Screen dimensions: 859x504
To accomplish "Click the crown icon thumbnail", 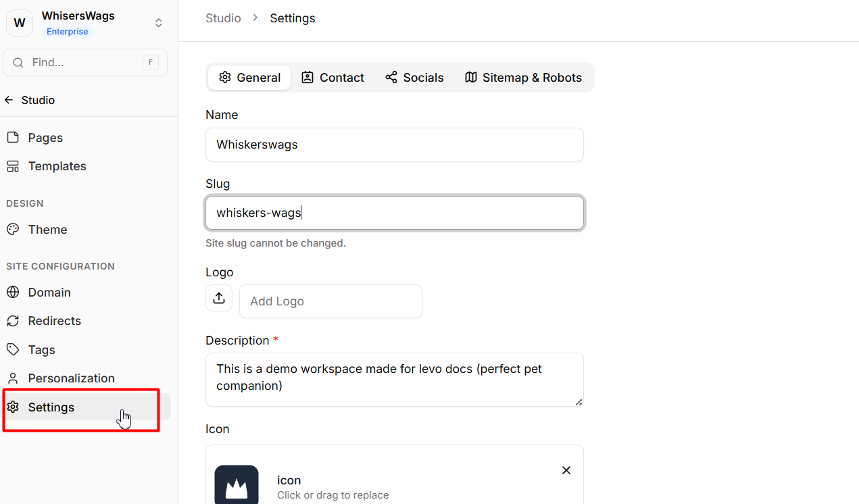I will pos(237,484).
